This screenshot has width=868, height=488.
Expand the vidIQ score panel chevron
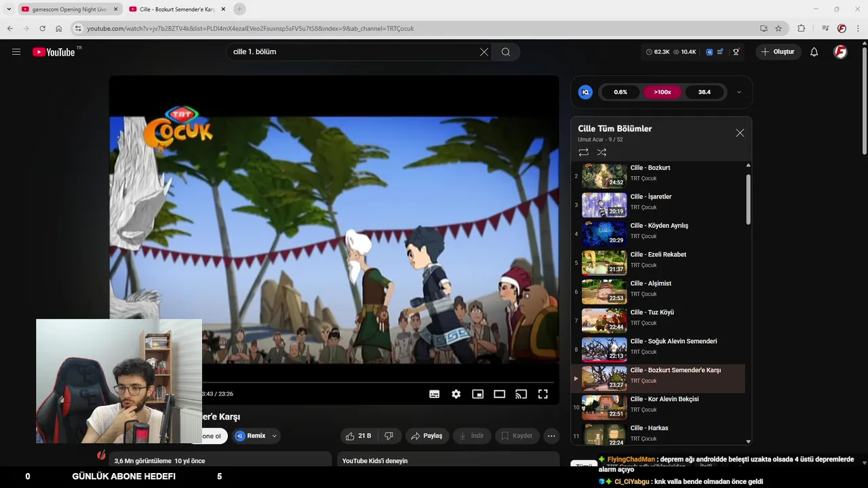(x=739, y=92)
